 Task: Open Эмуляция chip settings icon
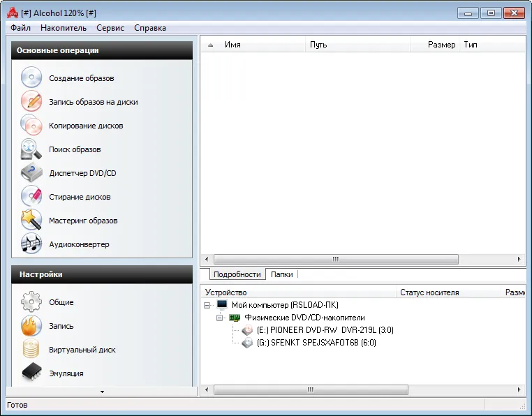31,373
